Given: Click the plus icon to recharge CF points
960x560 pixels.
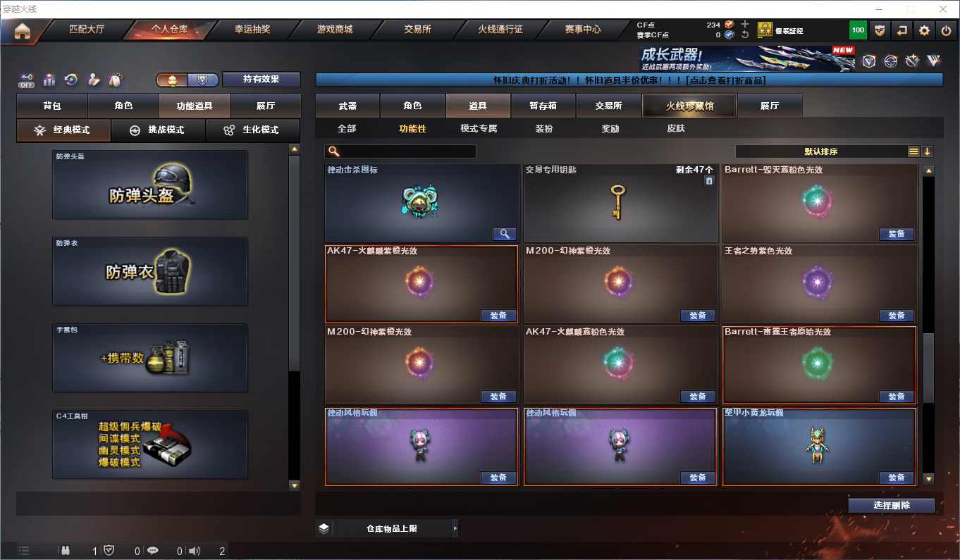Looking at the screenshot, I should click(745, 24).
